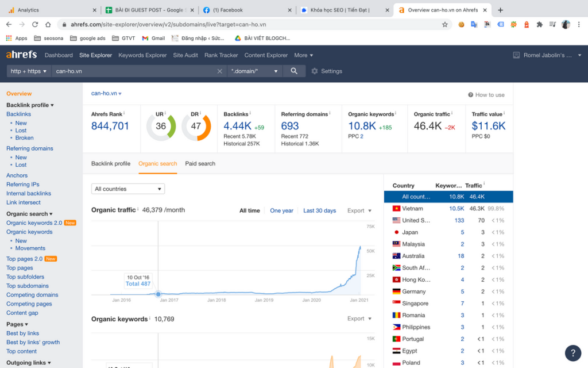Open the Apps shortcut in bookmarks bar
Image resolution: width=588 pixels, height=368 pixels.
click(17, 39)
